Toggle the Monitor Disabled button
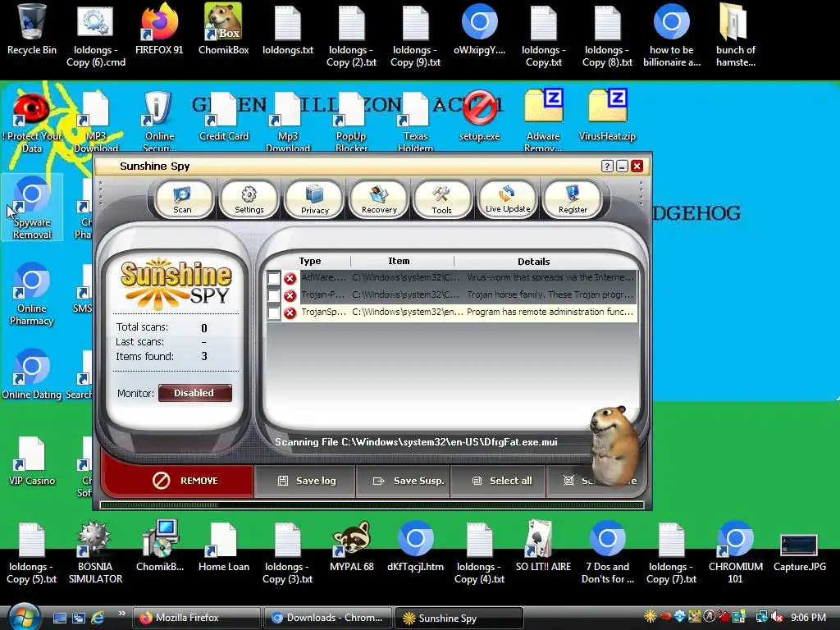The width and height of the screenshot is (840, 630). point(195,393)
